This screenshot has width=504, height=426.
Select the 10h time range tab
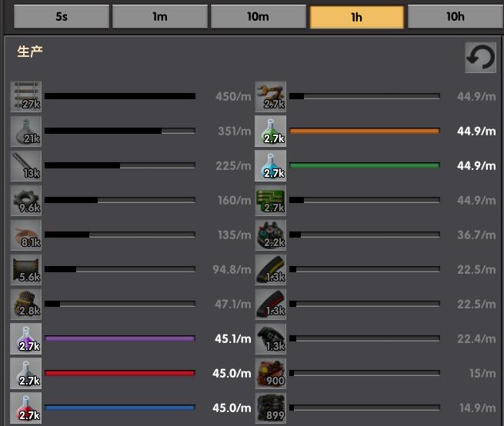coord(455,17)
